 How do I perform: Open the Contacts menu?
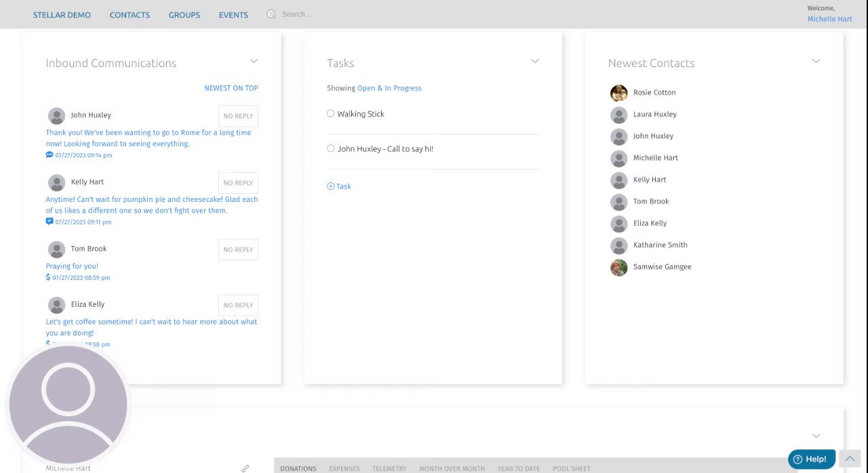coord(130,15)
